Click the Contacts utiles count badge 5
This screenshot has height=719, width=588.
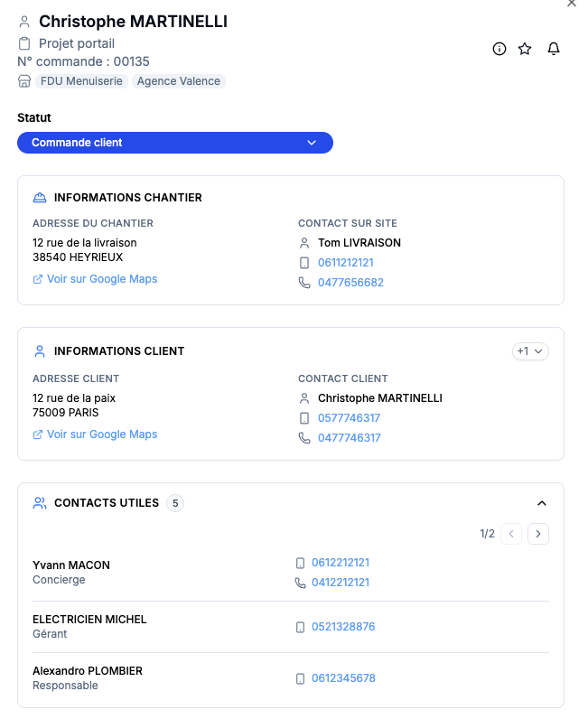coord(175,503)
